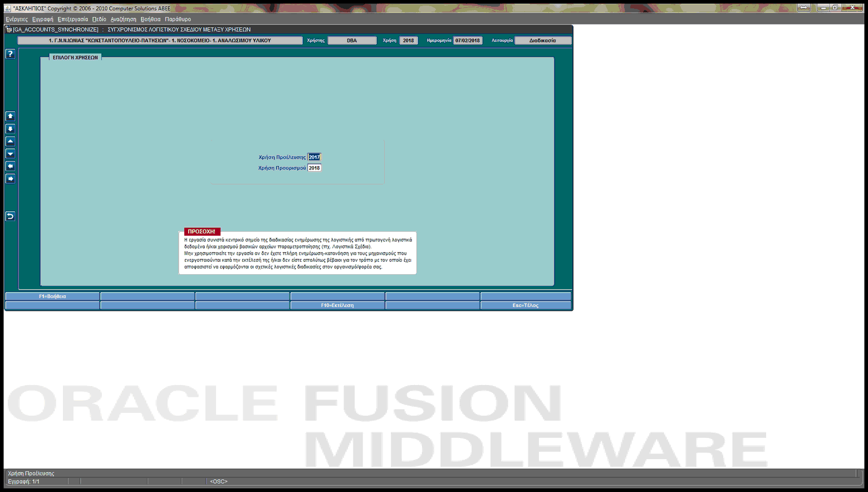Click the right arrow sidebar icon

(x=10, y=179)
